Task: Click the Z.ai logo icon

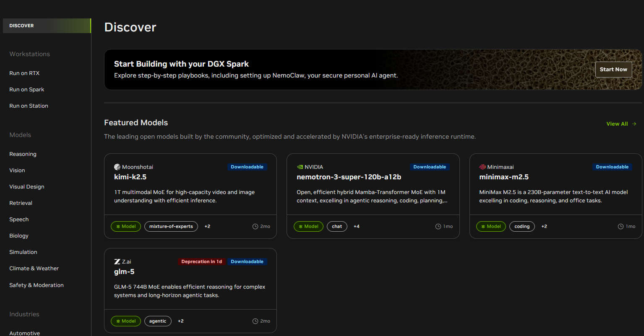Action: click(x=117, y=262)
